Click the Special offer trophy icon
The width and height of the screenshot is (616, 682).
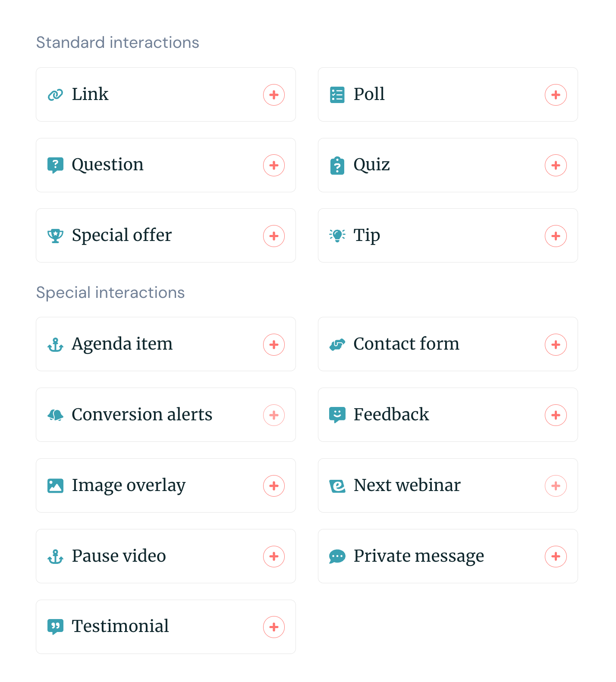[55, 236]
